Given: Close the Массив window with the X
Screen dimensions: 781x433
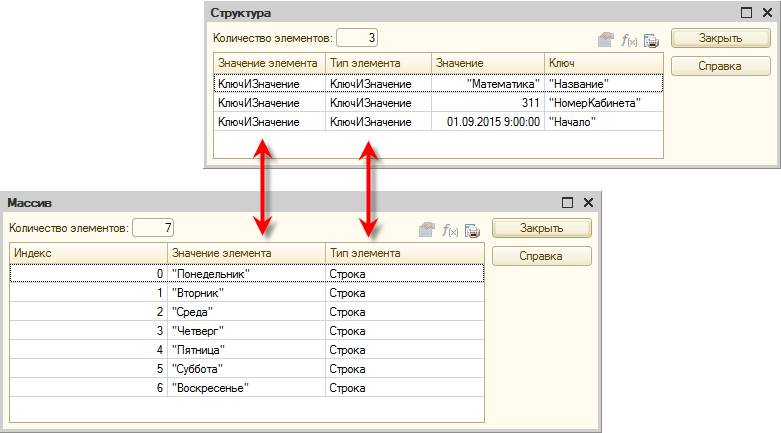Looking at the screenshot, I should [x=588, y=202].
